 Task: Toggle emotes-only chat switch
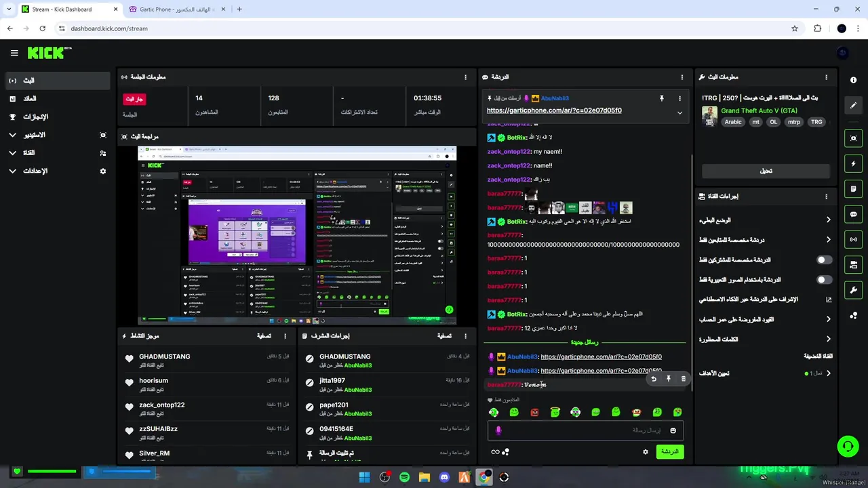[x=824, y=279]
